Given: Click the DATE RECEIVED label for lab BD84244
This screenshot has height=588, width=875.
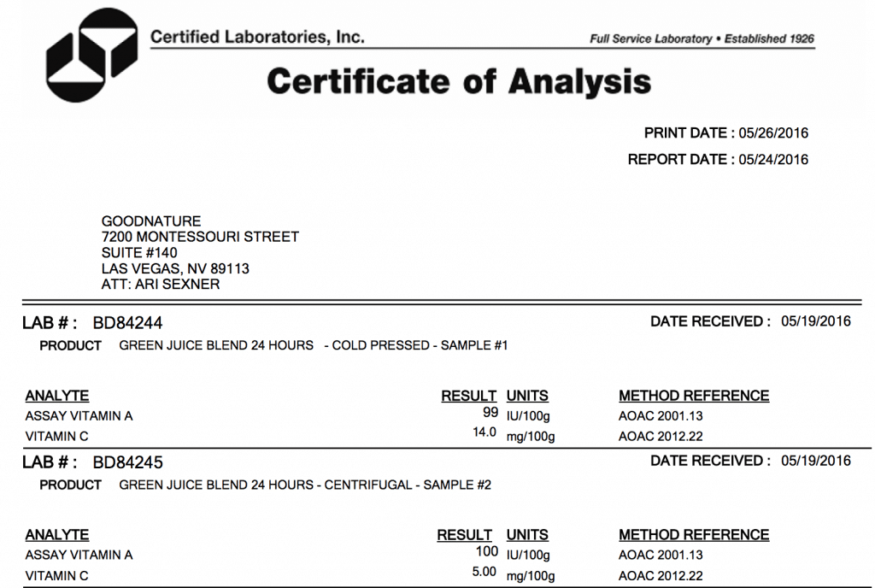Looking at the screenshot, I should (710, 321).
